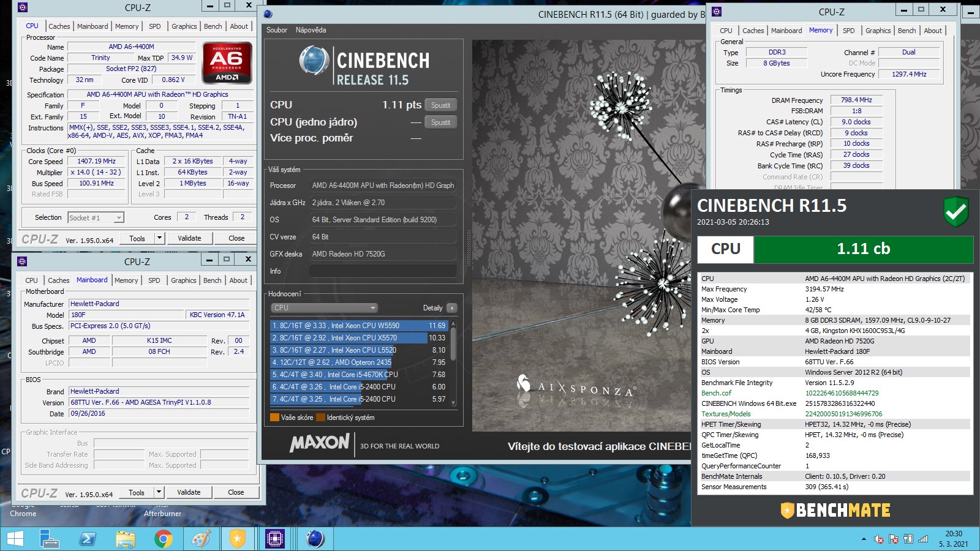Image resolution: width=980 pixels, height=551 pixels.
Task: Switch to BenchMate shield taskbar icon
Action: click(x=237, y=539)
